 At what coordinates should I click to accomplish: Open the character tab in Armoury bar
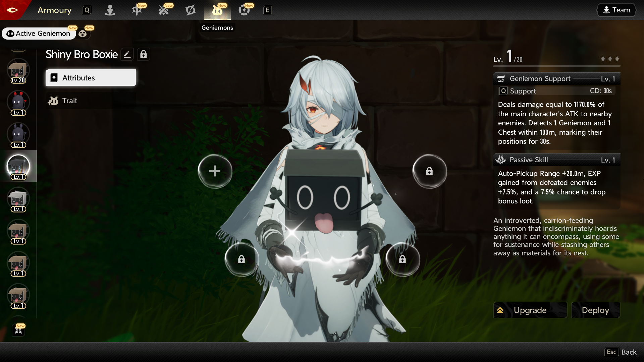(x=110, y=10)
